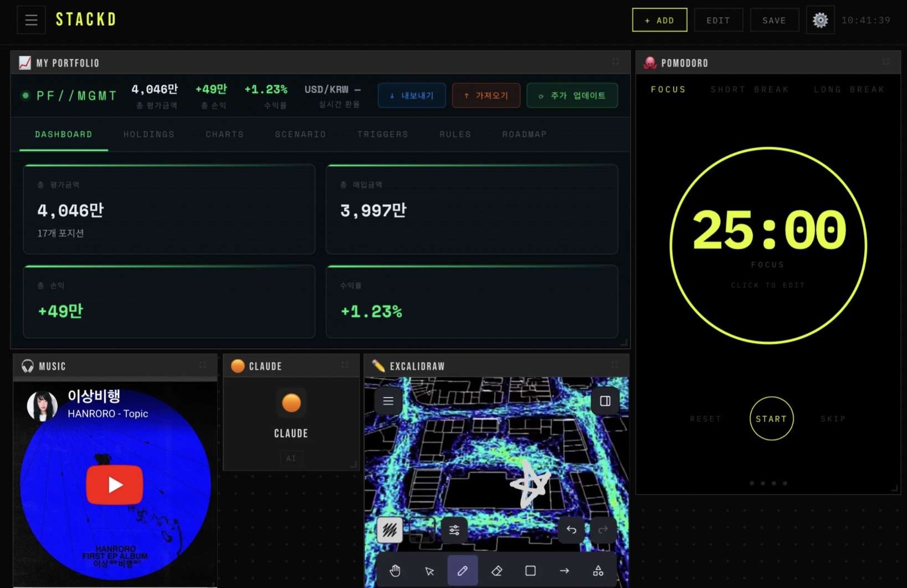The image size is (907, 588).
Task: Select the Eraser tool in Excalidraw
Action: tap(496, 571)
